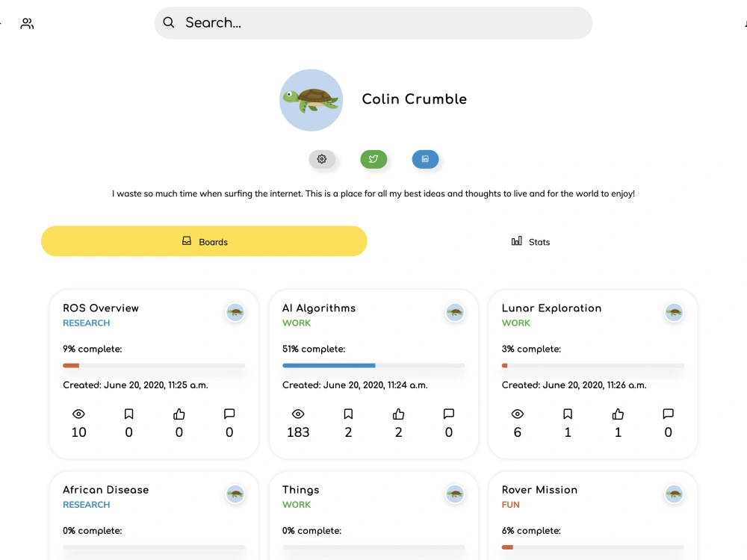Click ROS Overview 9% progress bar
This screenshot has height=560, width=747.
(154, 365)
